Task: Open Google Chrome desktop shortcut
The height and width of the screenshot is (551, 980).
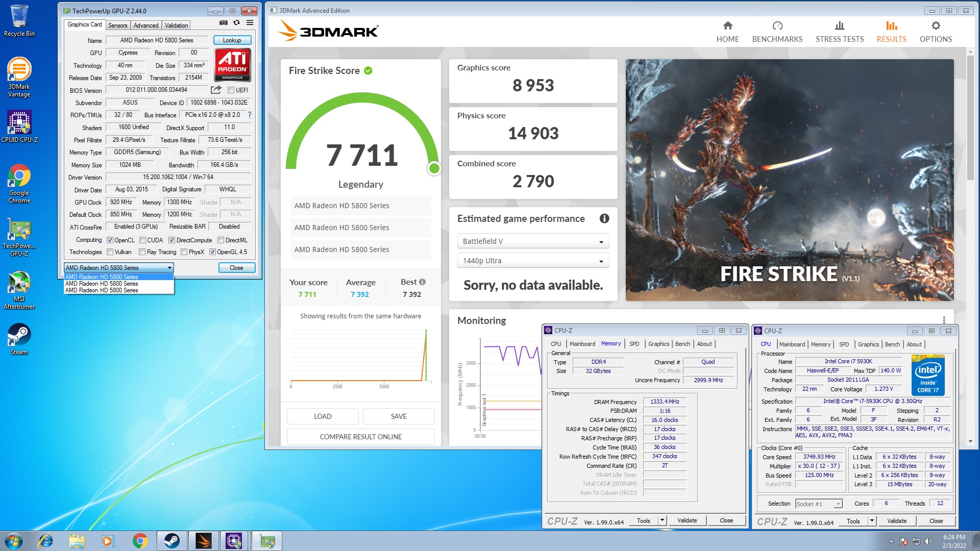Action: click(19, 184)
